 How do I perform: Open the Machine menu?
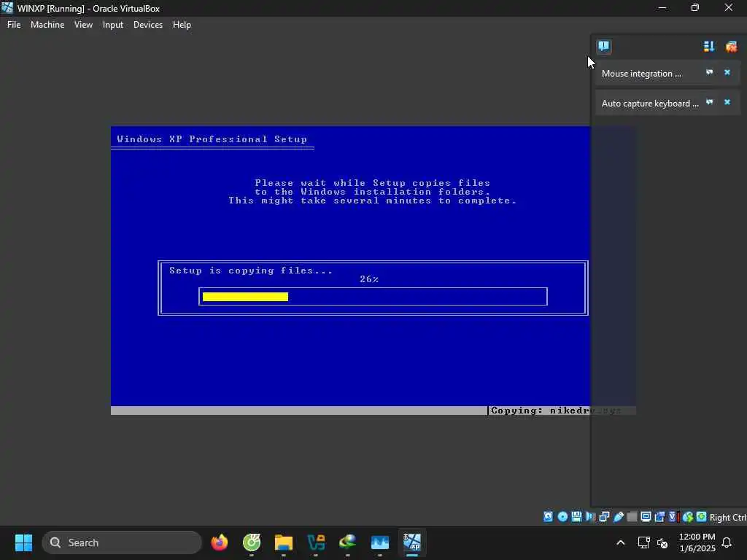pos(47,25)
